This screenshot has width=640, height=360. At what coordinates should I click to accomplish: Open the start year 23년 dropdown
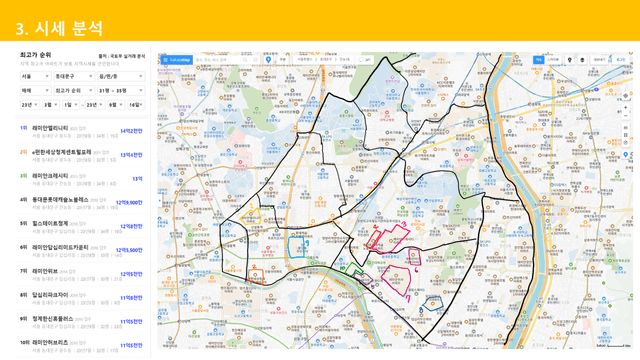[30, 105]
